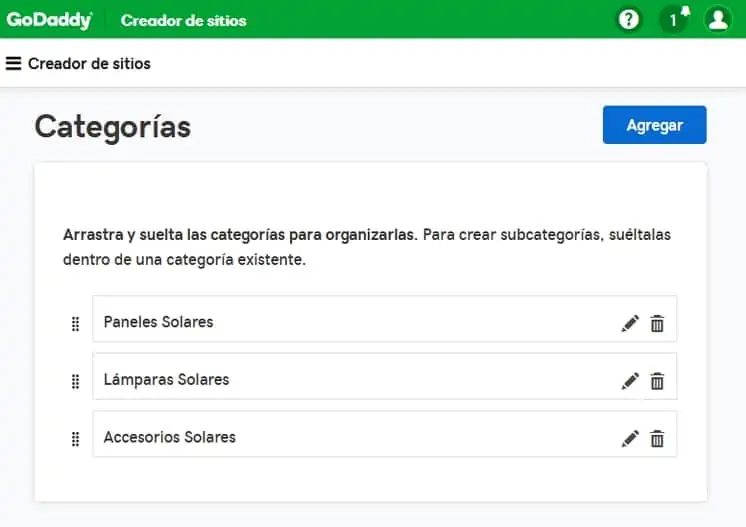The height and width of the screenshot is (527, 746).
Task: Click the Agregar button
Action: pos(654,125)
